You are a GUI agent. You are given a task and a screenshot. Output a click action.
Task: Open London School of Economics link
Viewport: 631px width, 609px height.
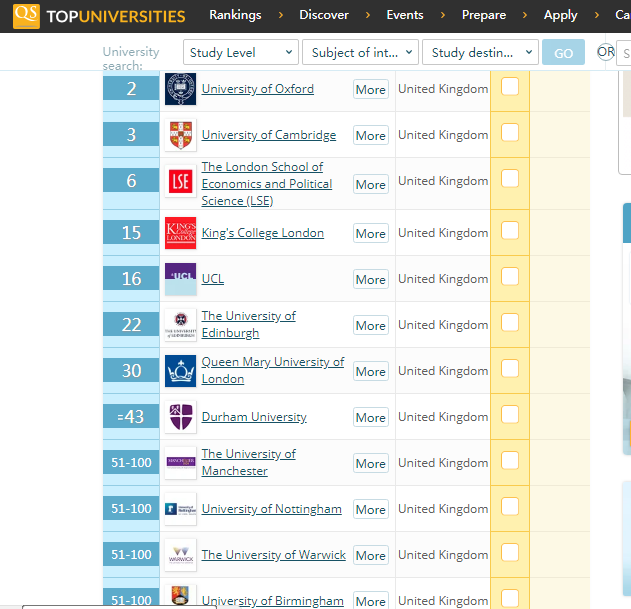pyautogui.click(x=267, y=184)
